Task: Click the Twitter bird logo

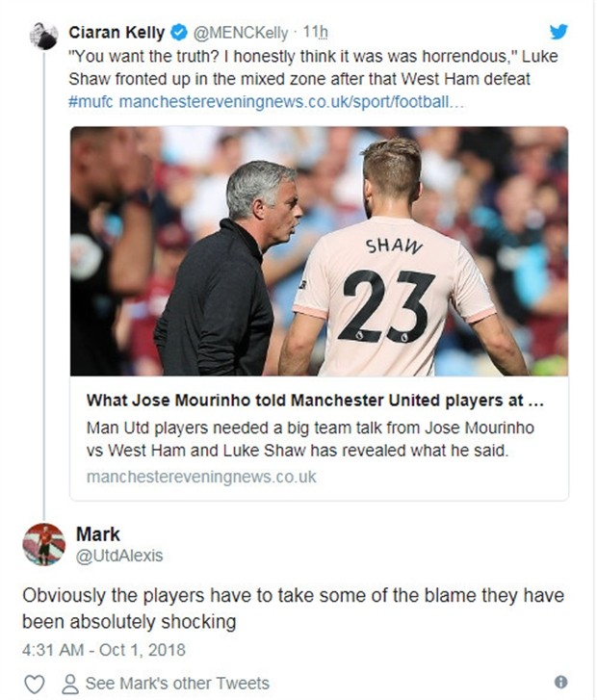Action: pos(558,32)
